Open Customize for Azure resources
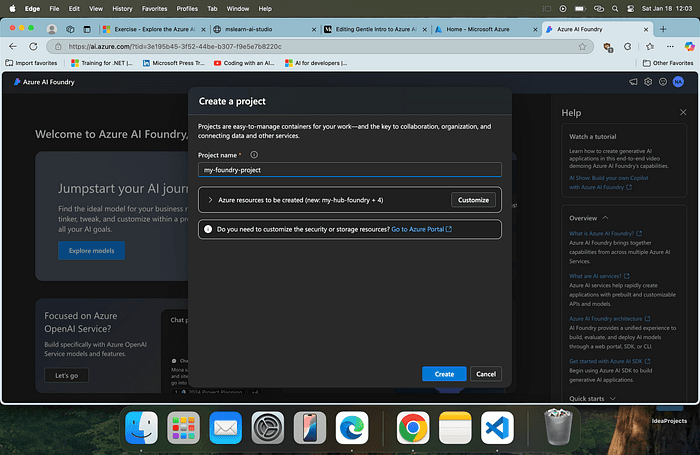 click(x=473, y=200)
